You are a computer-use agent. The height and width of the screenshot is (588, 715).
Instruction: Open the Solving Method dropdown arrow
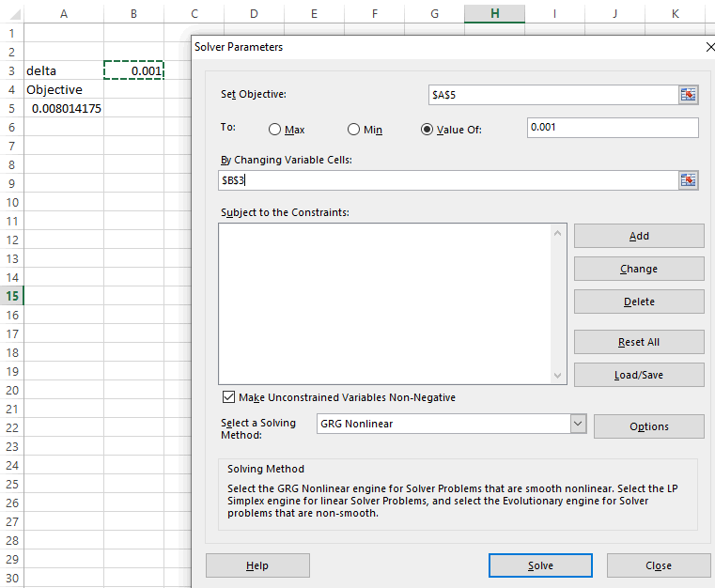point(578,424)
